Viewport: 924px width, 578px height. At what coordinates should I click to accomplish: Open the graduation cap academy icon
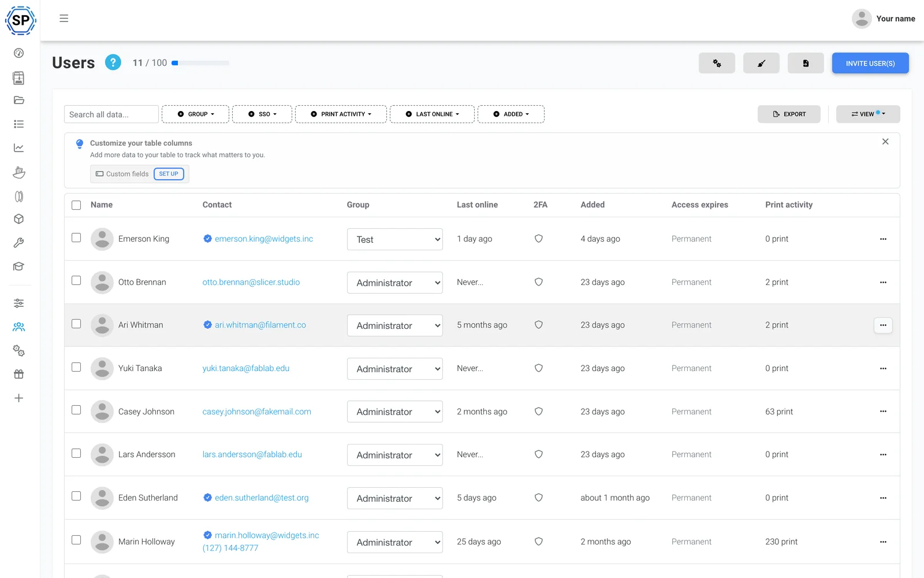[x=19, y=266]
